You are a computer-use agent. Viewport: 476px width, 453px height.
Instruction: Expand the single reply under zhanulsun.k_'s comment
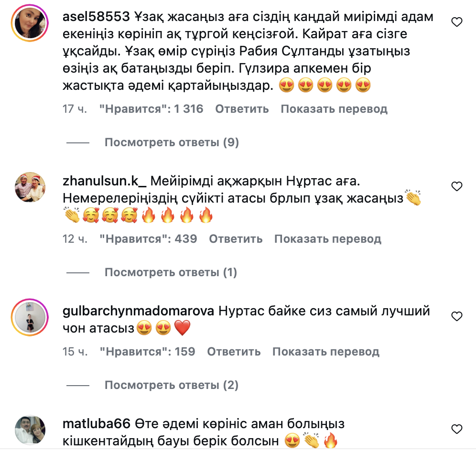tap(171, 272)
